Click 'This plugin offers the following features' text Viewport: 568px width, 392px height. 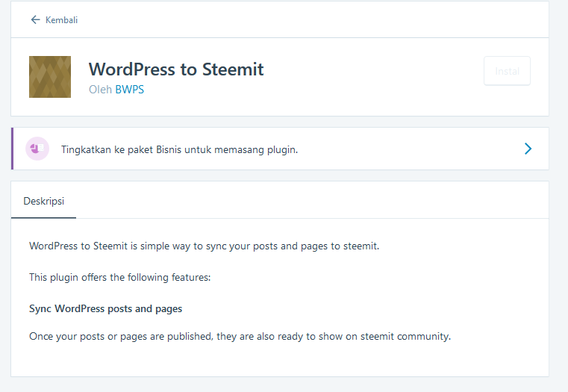point(120,277)
